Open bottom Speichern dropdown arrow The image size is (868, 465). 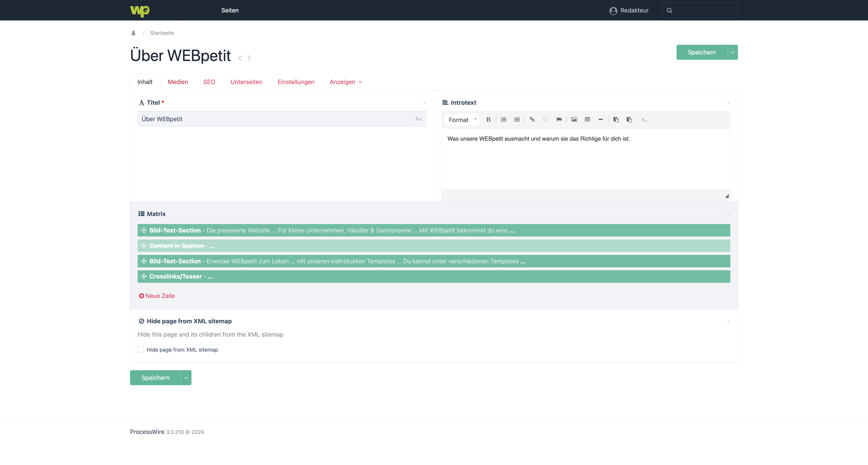pos(186,378)
